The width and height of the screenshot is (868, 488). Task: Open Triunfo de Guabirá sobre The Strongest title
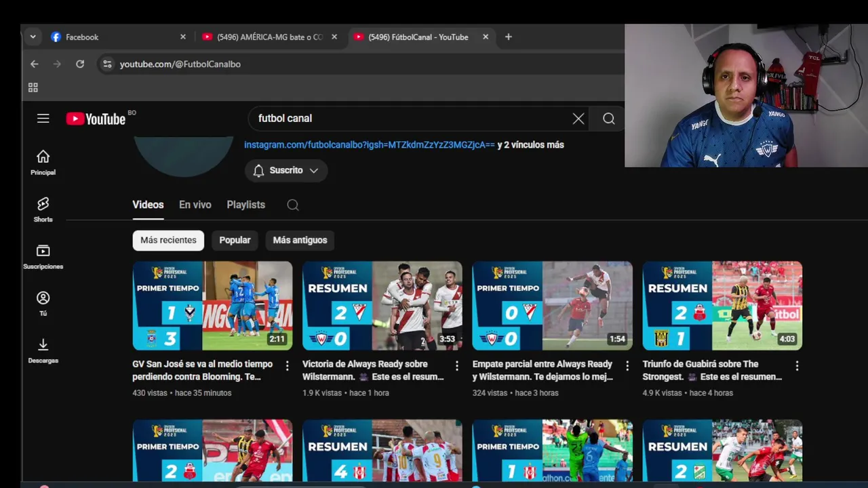(x=711, y=370)
